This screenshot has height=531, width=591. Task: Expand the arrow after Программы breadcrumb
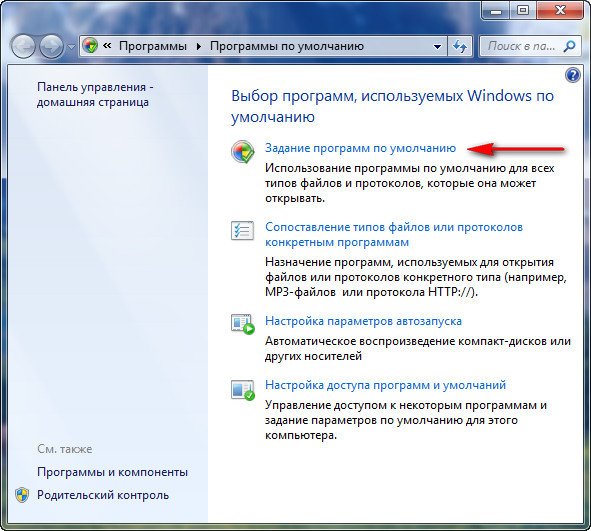pyautogui.click(x=199, y=46)
